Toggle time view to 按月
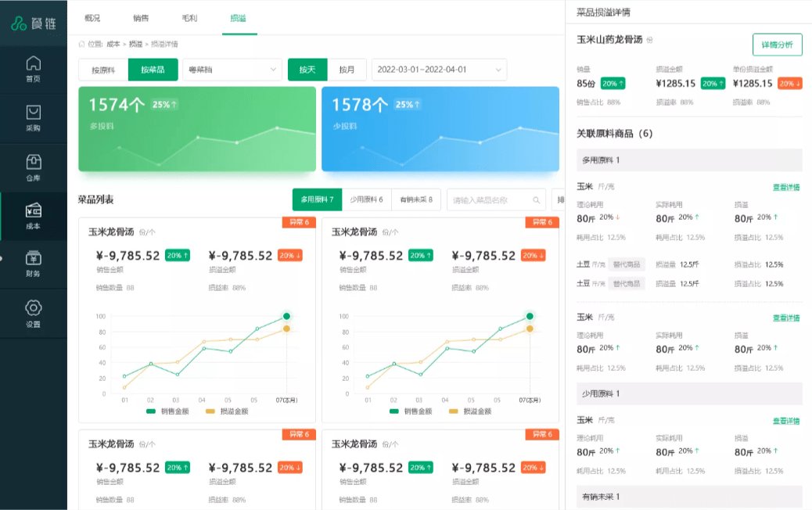Viewport: 812px width, 510px height. click(347, 70)
